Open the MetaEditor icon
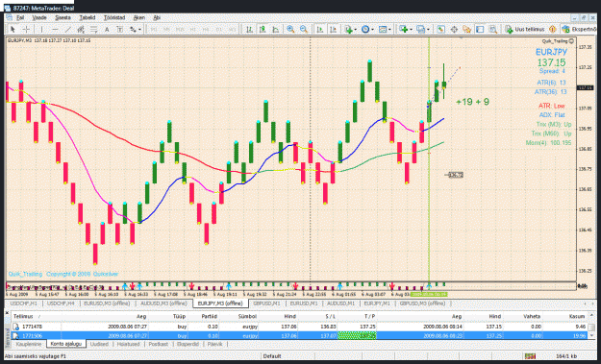601x364 pixels. (x=552, y=30)
